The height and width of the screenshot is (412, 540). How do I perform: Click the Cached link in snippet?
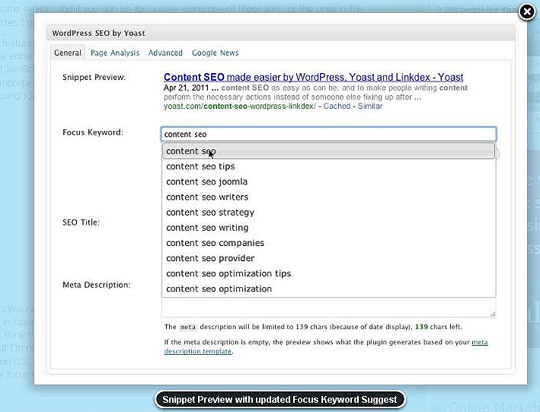337,106
